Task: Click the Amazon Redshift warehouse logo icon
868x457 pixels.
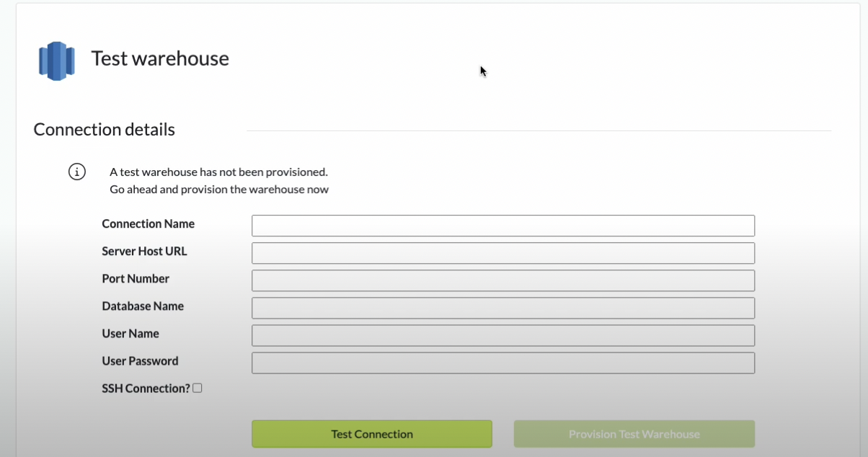Action: click(x=56, y=61)
